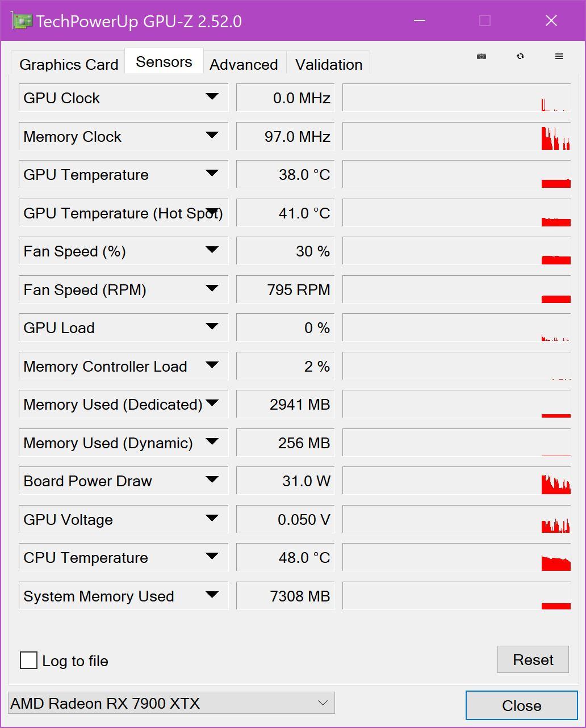Expand the GPU Load sensor dropdown
Viewport: 586px width, 728px height.
click(x=212, y=327)
